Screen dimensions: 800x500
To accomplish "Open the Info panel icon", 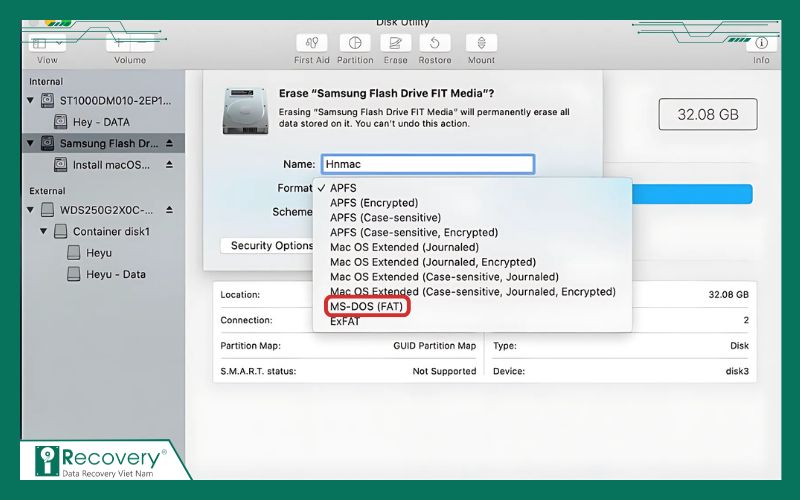I will point(761,44).
